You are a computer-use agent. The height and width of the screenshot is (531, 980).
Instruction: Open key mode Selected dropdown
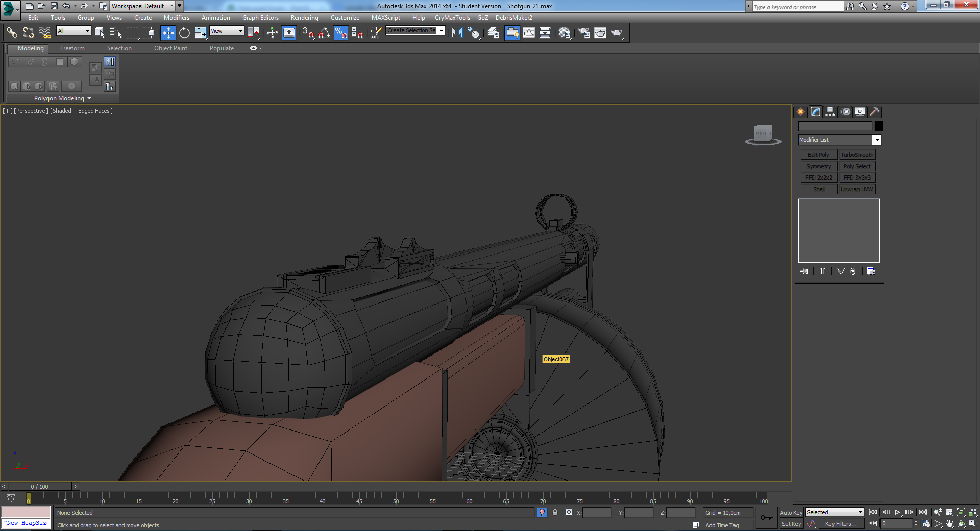(x=835, y=512)
